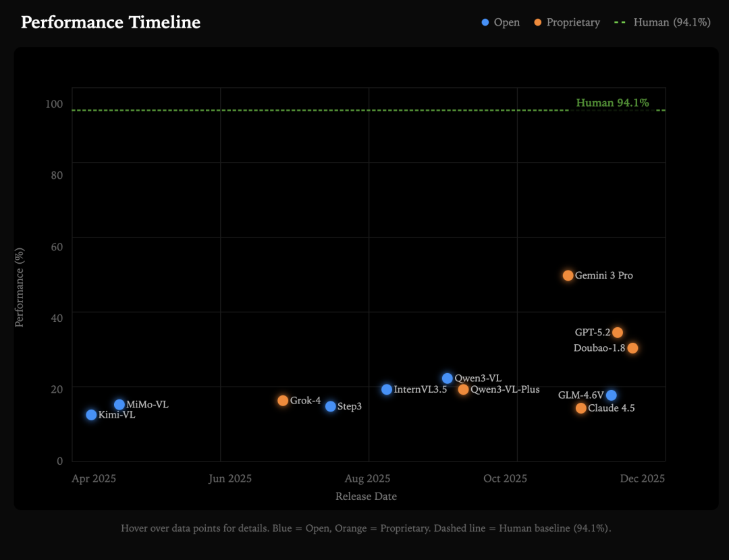This screenshot has height=560, width=729.
Task: Click the Human 94.1% line label
Action: [x=612, y=103]
